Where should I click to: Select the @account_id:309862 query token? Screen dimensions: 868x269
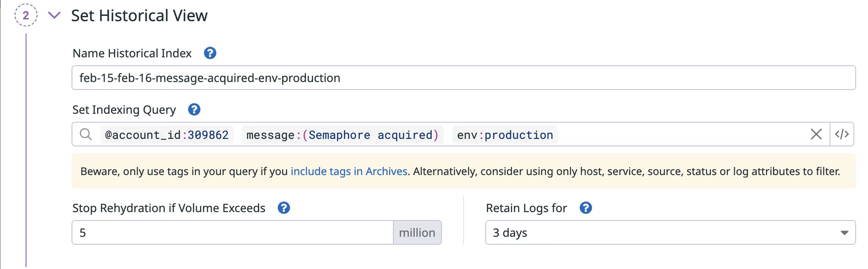[x=167, y=135]
